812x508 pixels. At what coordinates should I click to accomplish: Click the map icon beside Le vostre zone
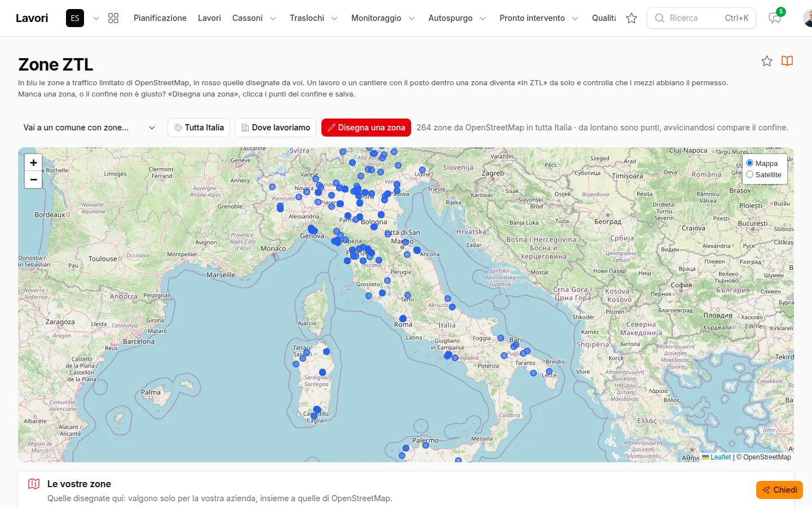(34, 484)
